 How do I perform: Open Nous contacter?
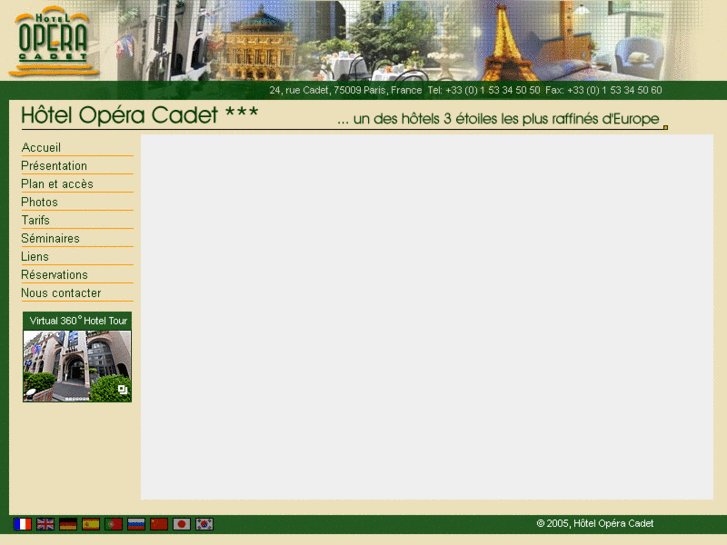tap(61, 293)
